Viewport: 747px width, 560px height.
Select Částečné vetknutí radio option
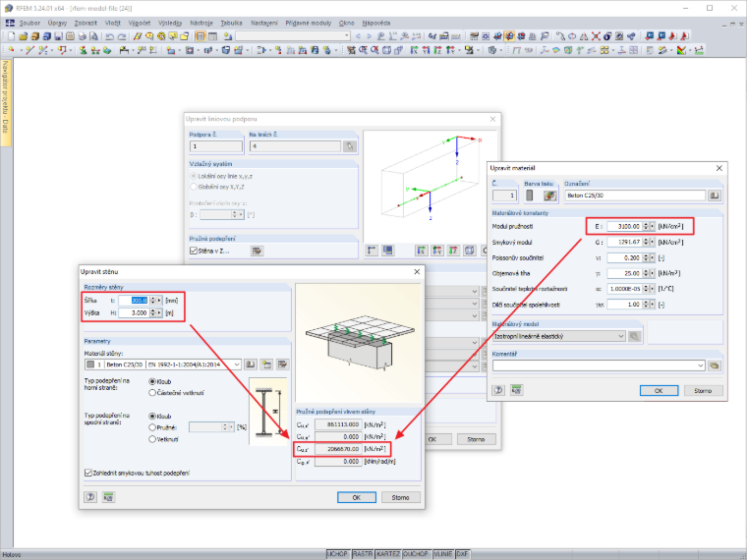coord(177,393)
